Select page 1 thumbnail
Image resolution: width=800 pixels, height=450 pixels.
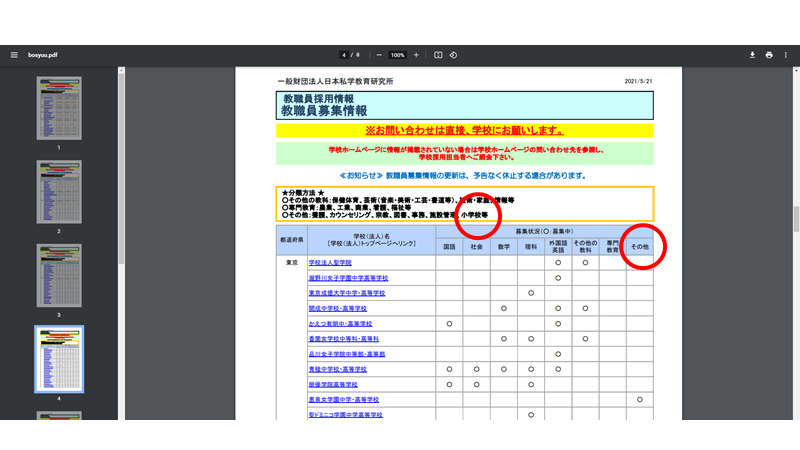(x=59, y=108)
